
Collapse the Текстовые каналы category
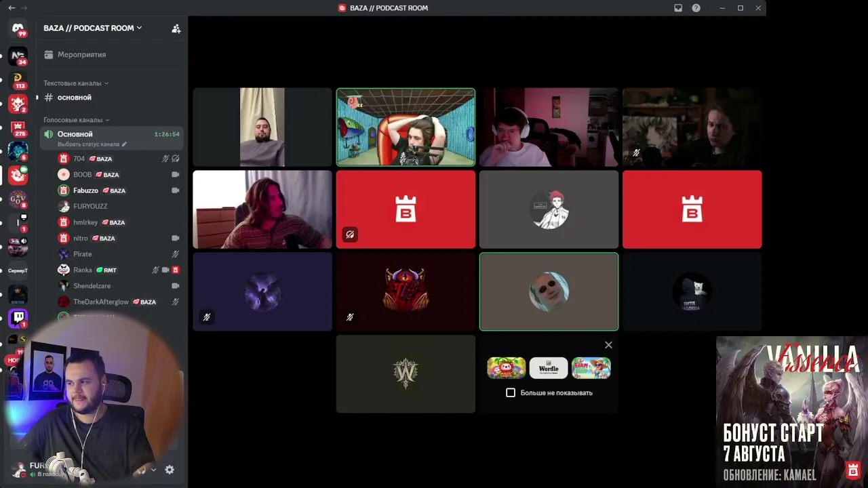76,83
